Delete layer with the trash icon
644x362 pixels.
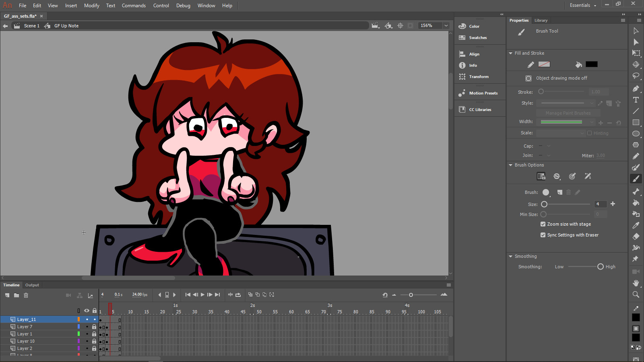[x=26, y=295]
